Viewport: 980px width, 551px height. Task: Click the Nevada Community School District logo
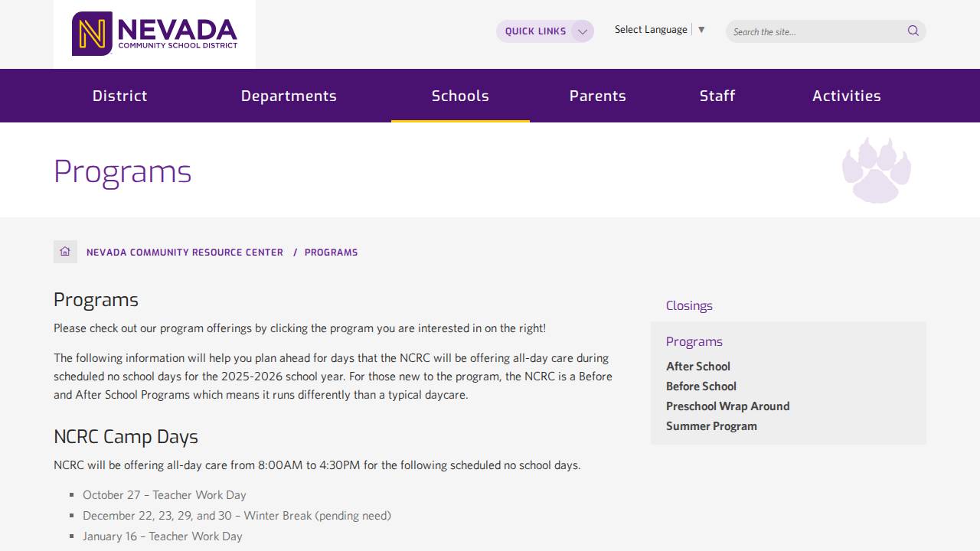154,34
